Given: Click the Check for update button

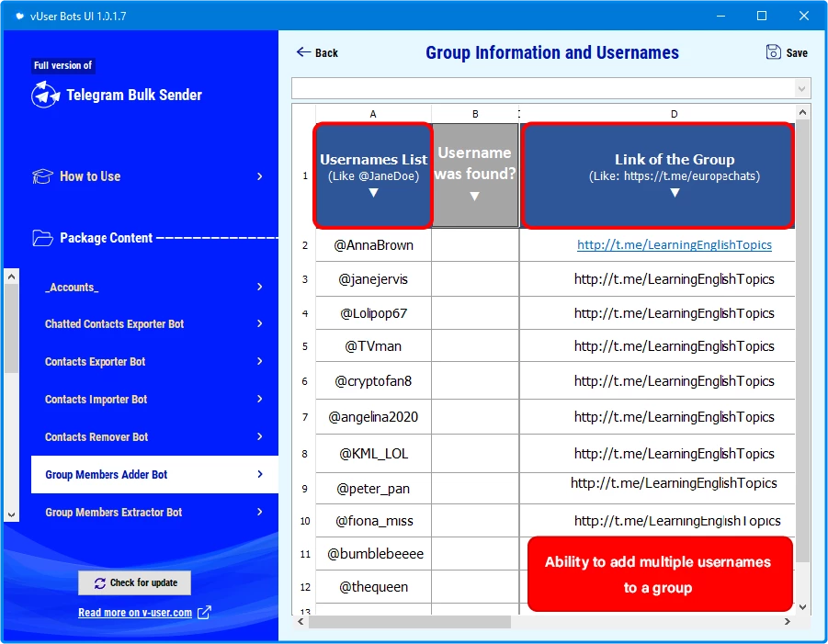Looking at the screenshot, I should (135, 582).
